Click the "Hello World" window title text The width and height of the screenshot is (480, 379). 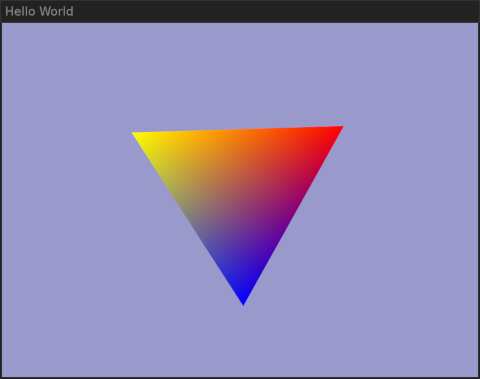pos(39,11)
